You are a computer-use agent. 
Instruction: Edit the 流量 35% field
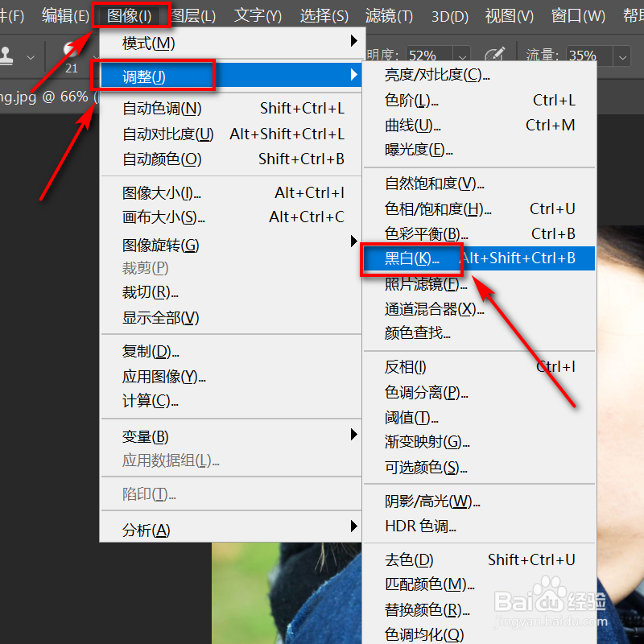tap(589, 56)
